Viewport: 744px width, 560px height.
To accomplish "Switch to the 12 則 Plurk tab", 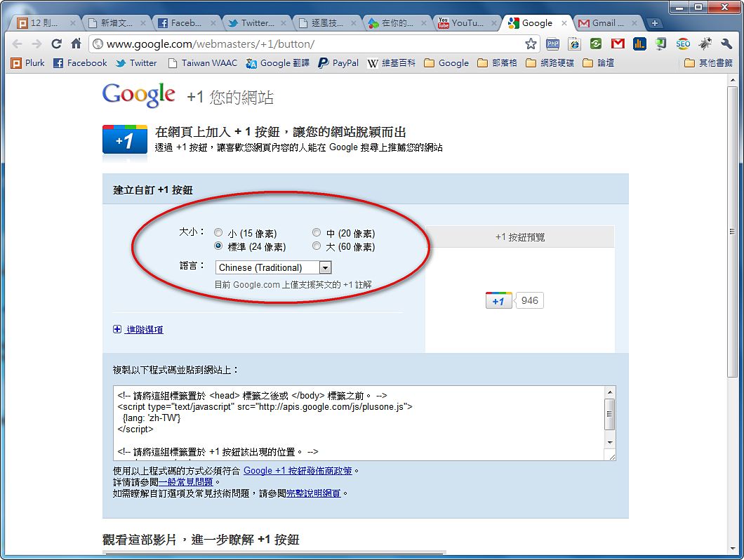I will 44,22.
